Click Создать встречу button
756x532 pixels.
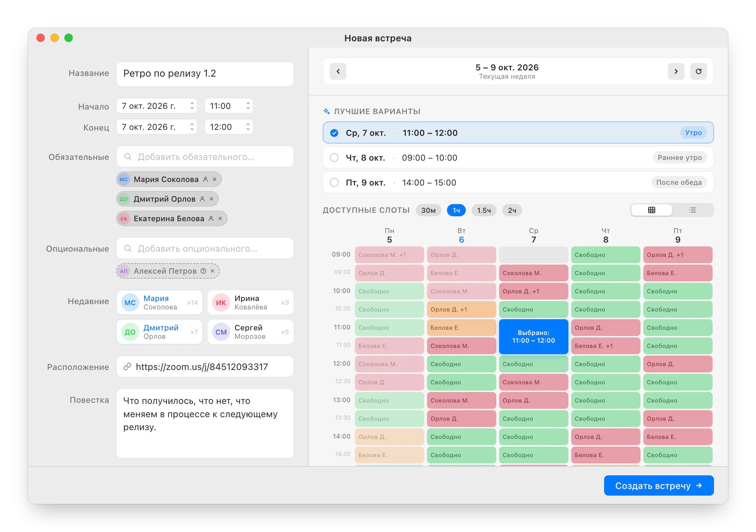point(659,485)
